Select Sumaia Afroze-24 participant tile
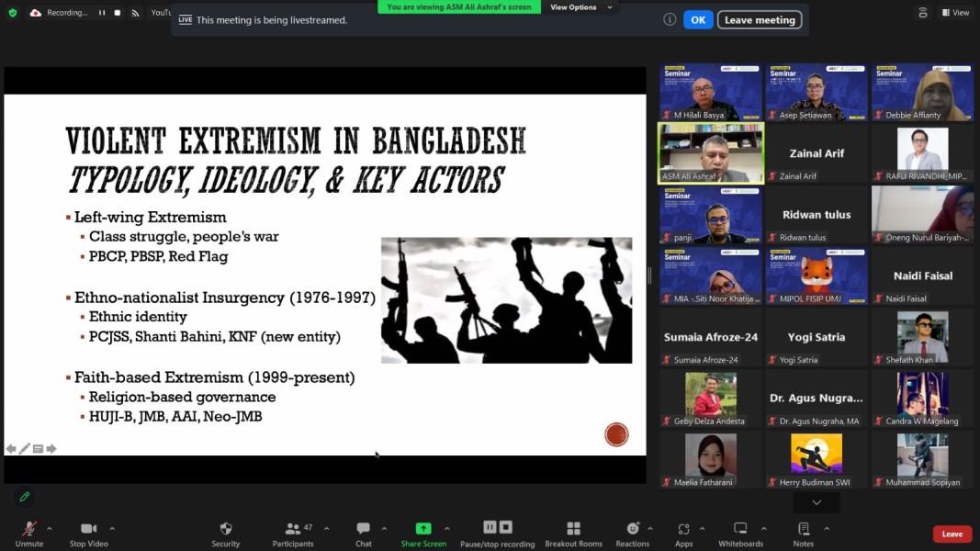Viewport: 980px width, 551px height. tap(711, 337)
